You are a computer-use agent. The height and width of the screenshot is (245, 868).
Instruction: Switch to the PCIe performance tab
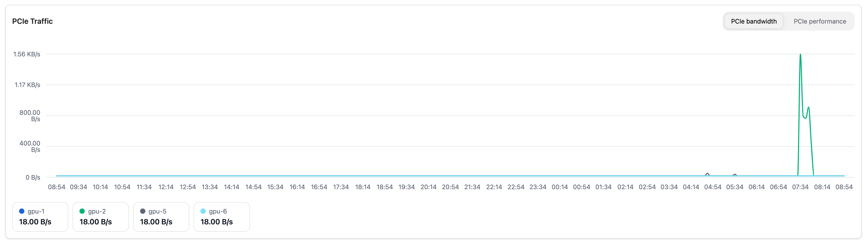(820, 21)
